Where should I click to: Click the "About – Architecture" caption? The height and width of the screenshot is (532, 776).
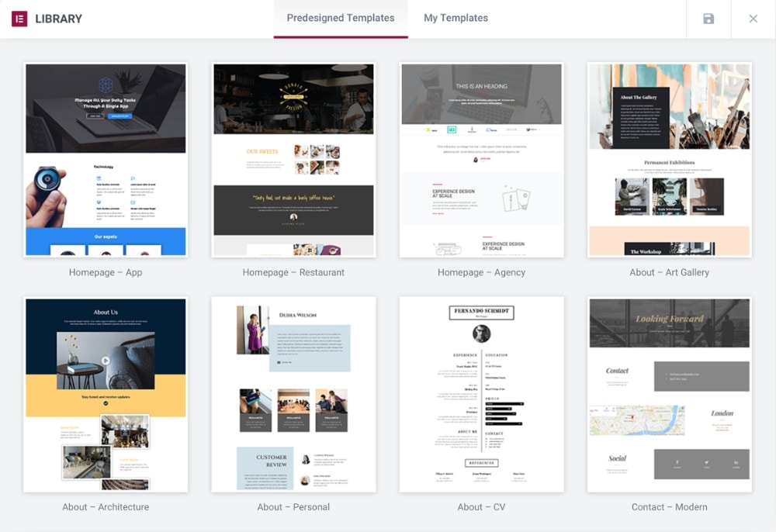pyautogui.click(x=106, y=507)
